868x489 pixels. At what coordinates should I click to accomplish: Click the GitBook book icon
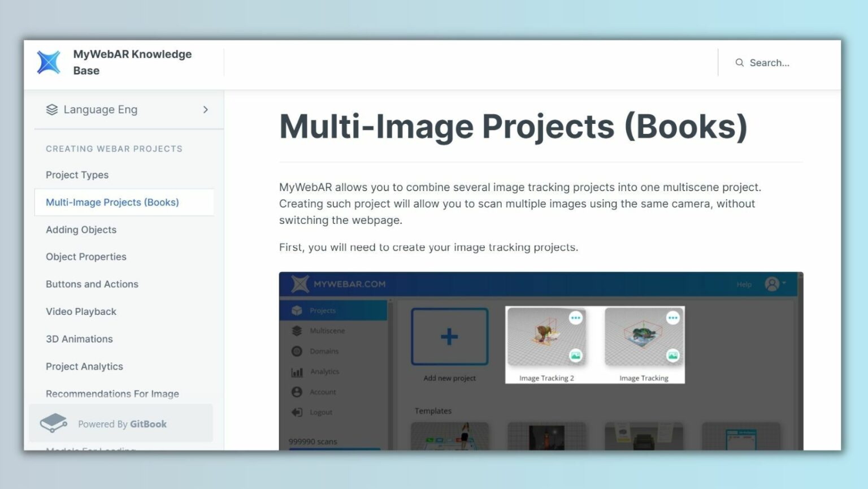tap(54, 423)
